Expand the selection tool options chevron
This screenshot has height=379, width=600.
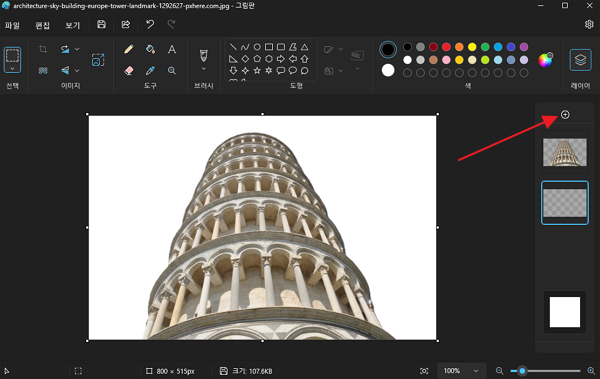12,69
